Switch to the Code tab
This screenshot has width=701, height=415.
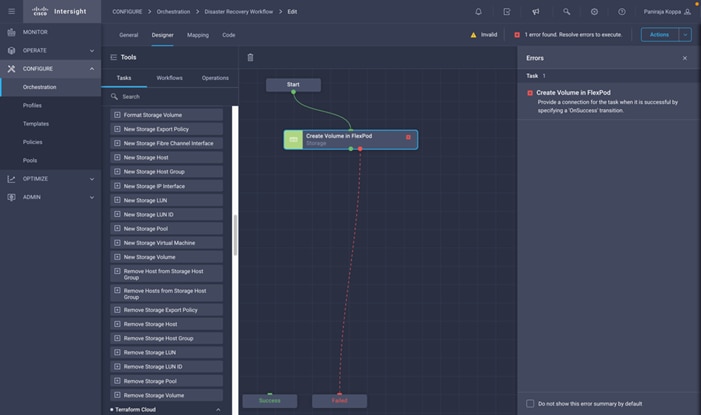coord(228,35)
